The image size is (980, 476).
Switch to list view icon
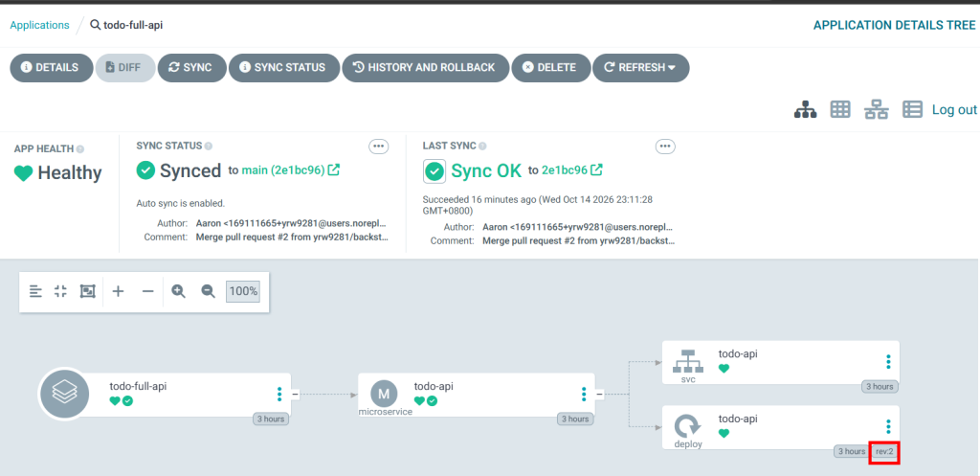point(912,109)
